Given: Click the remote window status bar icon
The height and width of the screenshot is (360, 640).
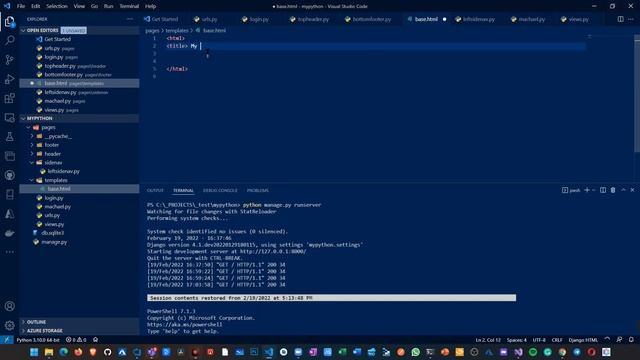Looking at the screenshot, I should [7, 340].
